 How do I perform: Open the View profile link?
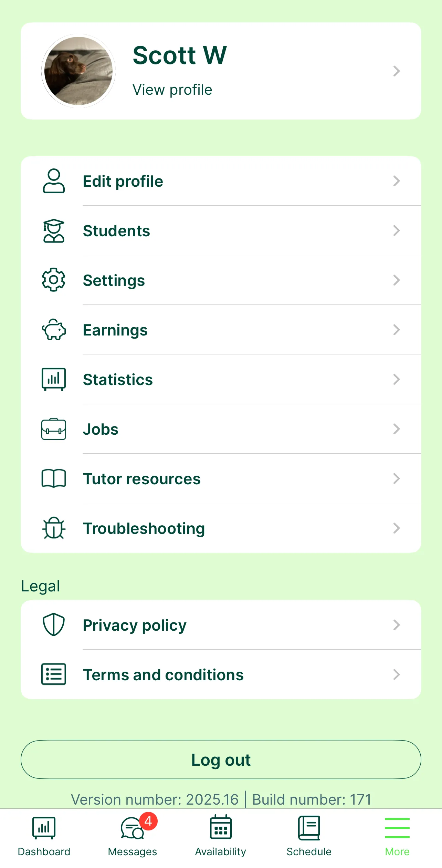click(x=172, y=90)
